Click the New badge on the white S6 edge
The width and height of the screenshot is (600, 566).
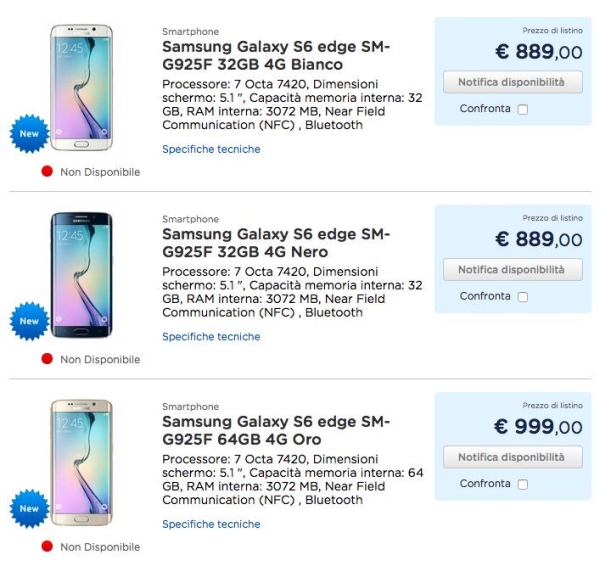(30, 134)
